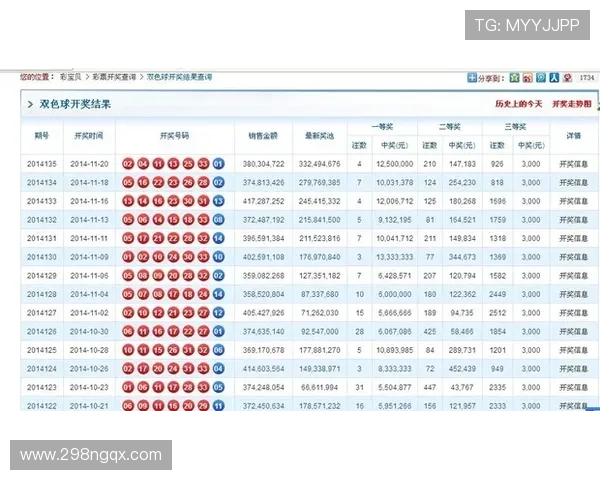Select issue number 2014135
The height and width of the screenshot is (480, 600).
point(42,164)
